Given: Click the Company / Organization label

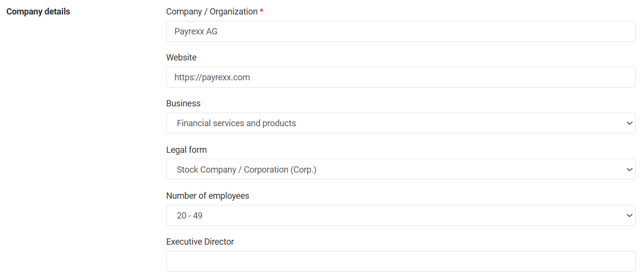Looking at the screenshot, I should pos(211,12).
